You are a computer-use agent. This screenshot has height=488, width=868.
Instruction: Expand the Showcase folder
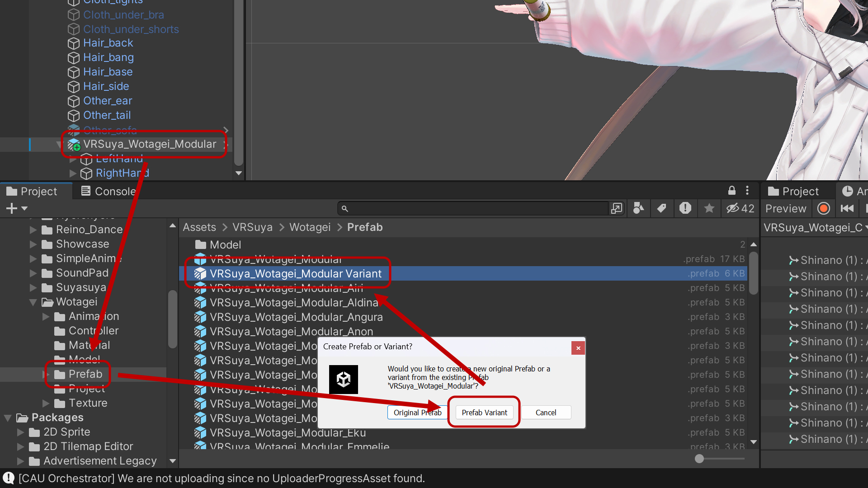33,244
